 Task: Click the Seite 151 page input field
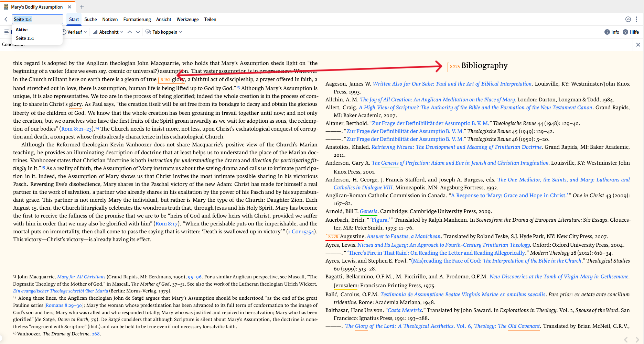pos(37,19)
